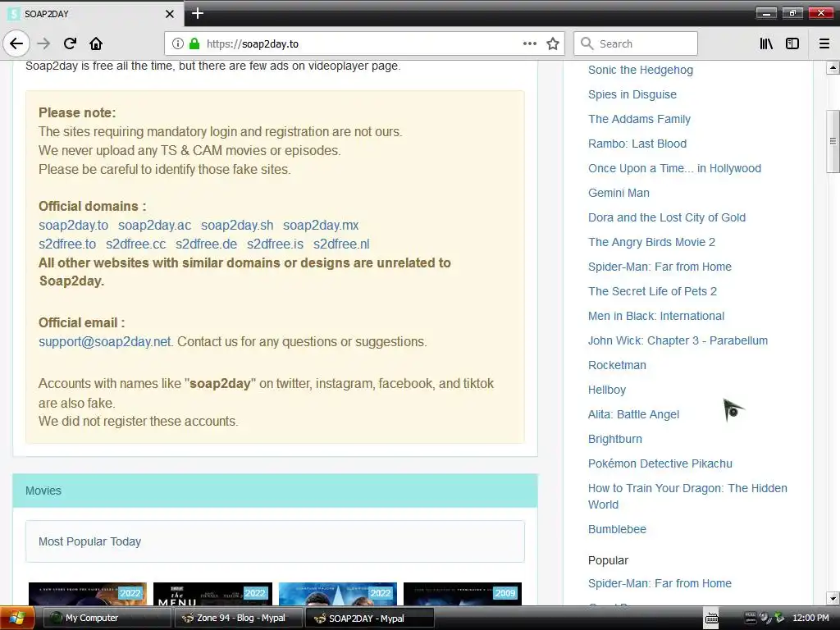Screen dimensions: 840x630
Task: Click the taskbar clock showing 12:00 PM
Action: click(x=810, y=618)
